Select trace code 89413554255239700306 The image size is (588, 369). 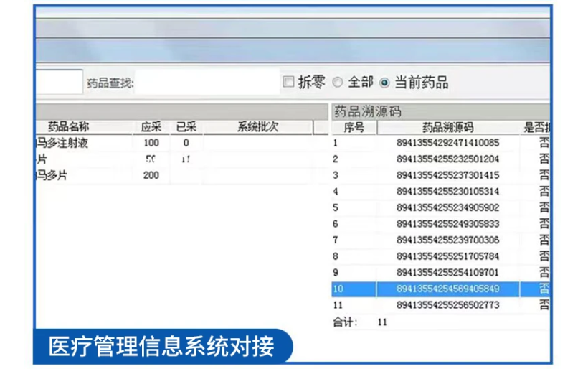click(447, 240)
